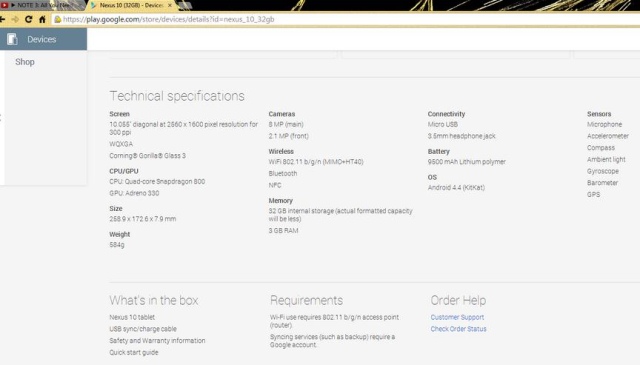Click the Weight spec label
The width and height of the screenshot is (640, 365).
(x=120, y=234)
